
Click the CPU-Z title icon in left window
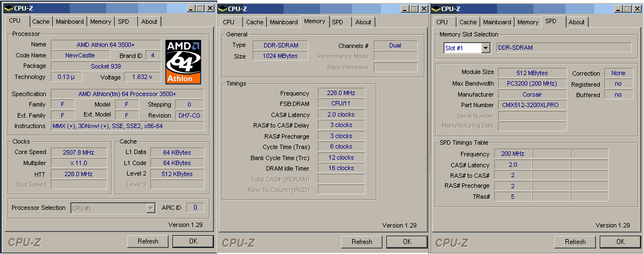tap(8, 8)
